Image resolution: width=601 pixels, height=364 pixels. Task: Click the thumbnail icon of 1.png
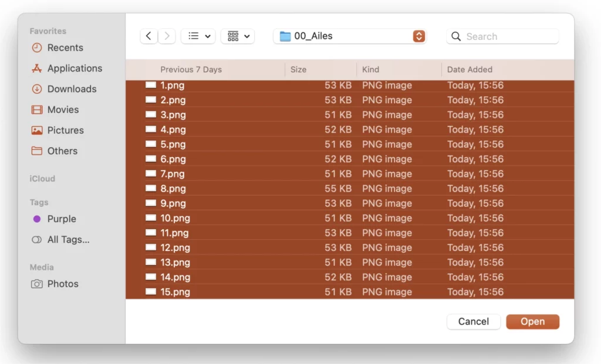tap(151, 84)
